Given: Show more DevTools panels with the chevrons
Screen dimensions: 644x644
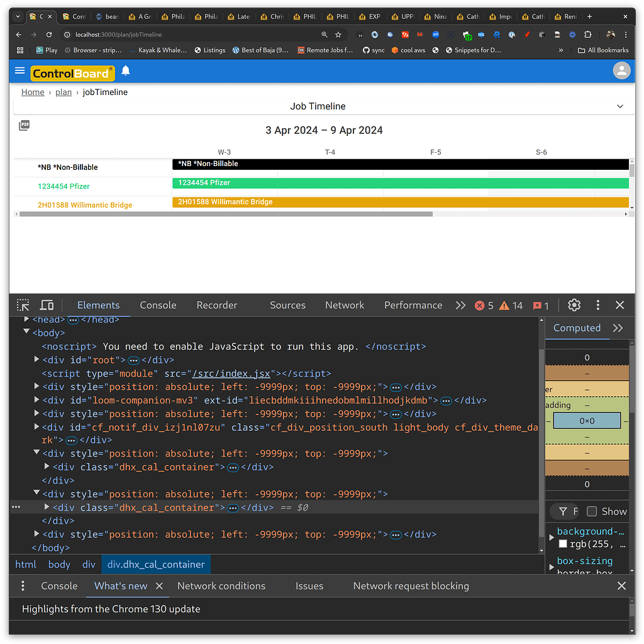Looking at the screenshot, I should pyautogui.click(x=460, y=305).
